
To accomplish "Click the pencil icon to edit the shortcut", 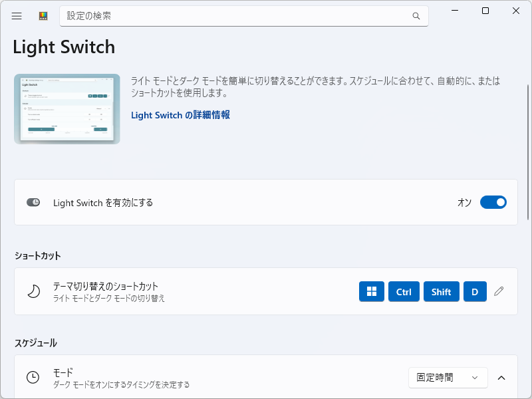I will click(499, 291).
